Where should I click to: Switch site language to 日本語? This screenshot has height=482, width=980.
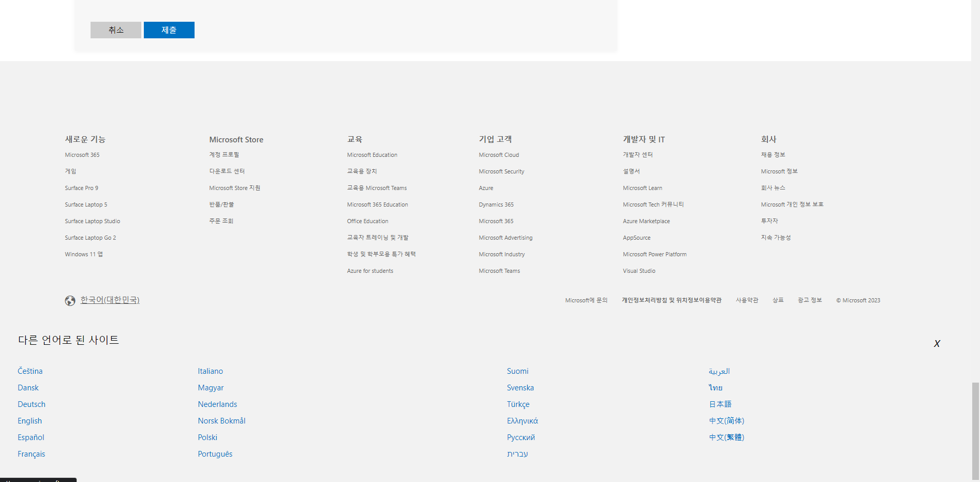[x=720, y=404]
